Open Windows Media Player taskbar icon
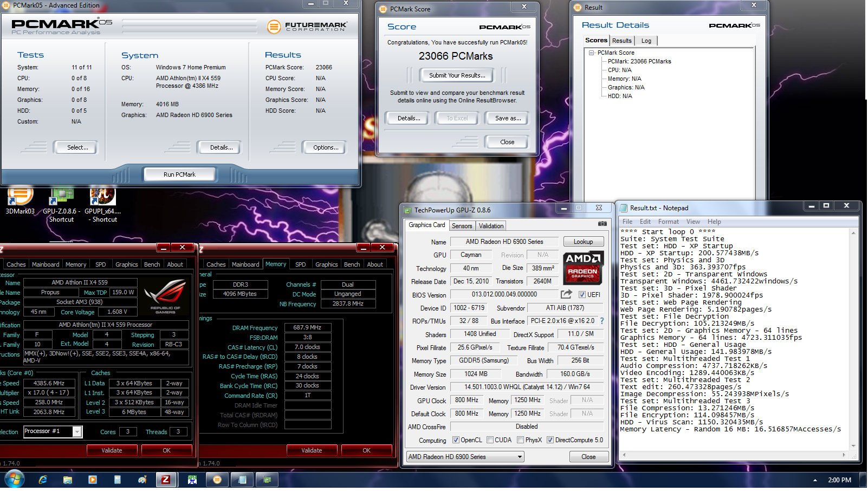The image size is (868, 491). pos(93,480)
